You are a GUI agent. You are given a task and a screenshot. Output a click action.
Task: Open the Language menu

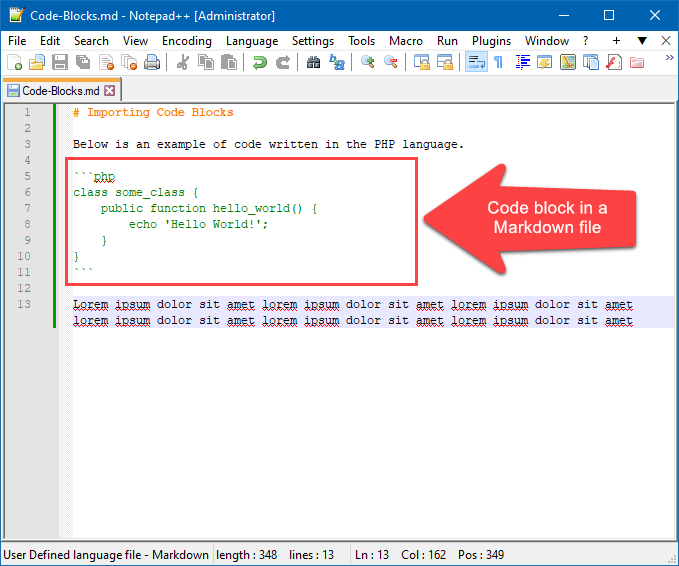[x=252, y=41]
